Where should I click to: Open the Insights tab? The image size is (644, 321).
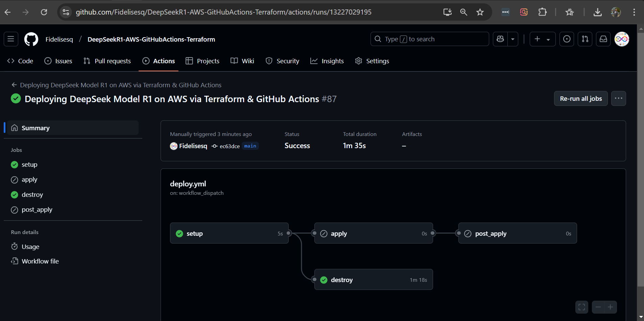pyautogui.click(x=327, y=61)
